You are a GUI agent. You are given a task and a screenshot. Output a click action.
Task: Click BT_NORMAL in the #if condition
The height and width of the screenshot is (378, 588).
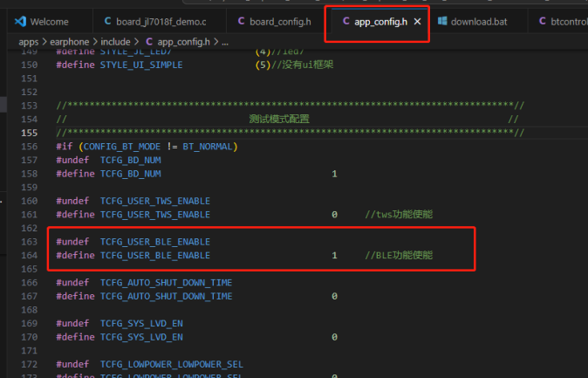coord(208,147)
